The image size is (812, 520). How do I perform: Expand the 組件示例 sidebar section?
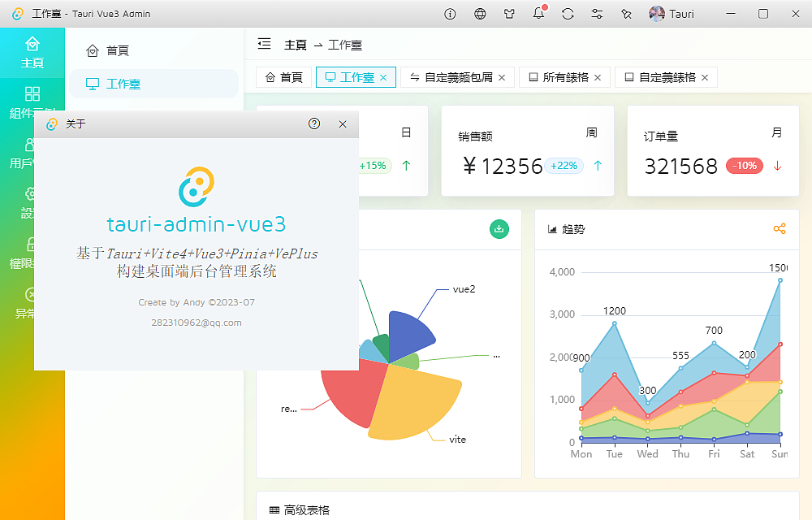pos(31,102)
